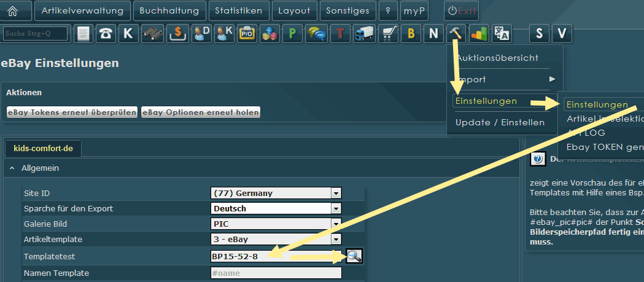This screenshot has width=644, height=282.
Task: Click the Aktionen heading
Action: (x=24, y=93)
